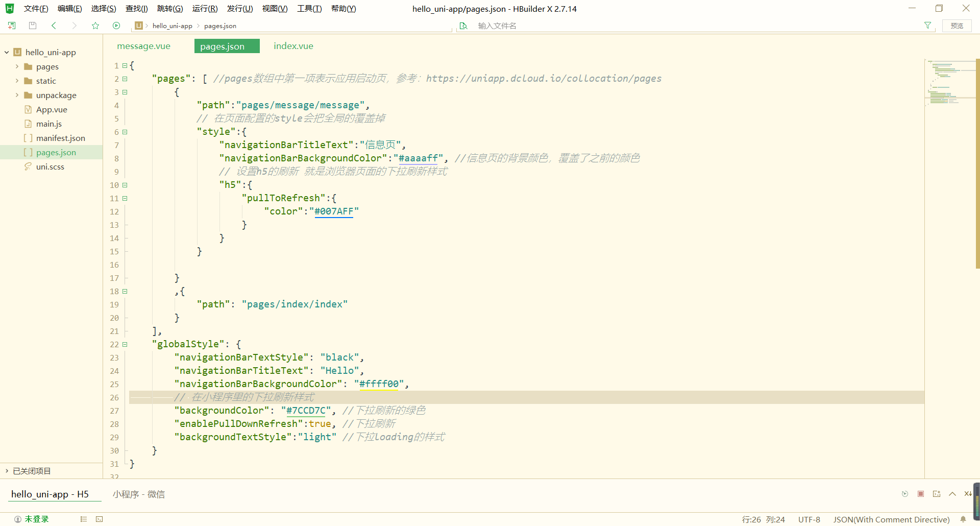Viewport: 980px width, 526px height.
Task: Click the unpackage folder icon
Action: [x=28, y=95]
